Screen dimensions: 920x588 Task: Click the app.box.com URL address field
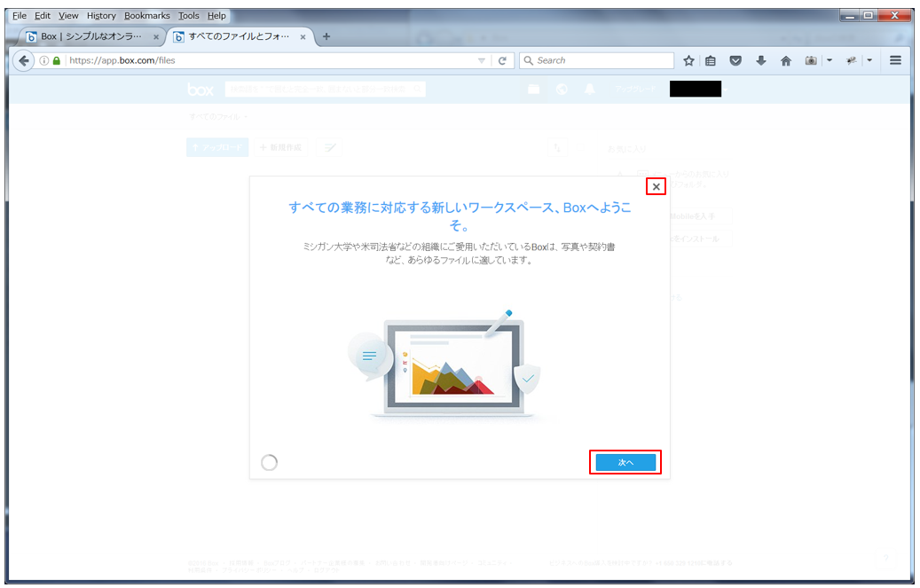pos(270,60)
